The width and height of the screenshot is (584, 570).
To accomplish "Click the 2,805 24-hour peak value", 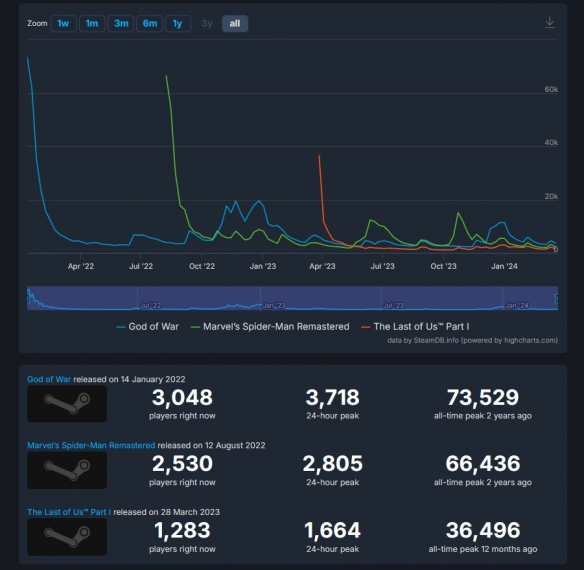I will (x=333, y=464).
